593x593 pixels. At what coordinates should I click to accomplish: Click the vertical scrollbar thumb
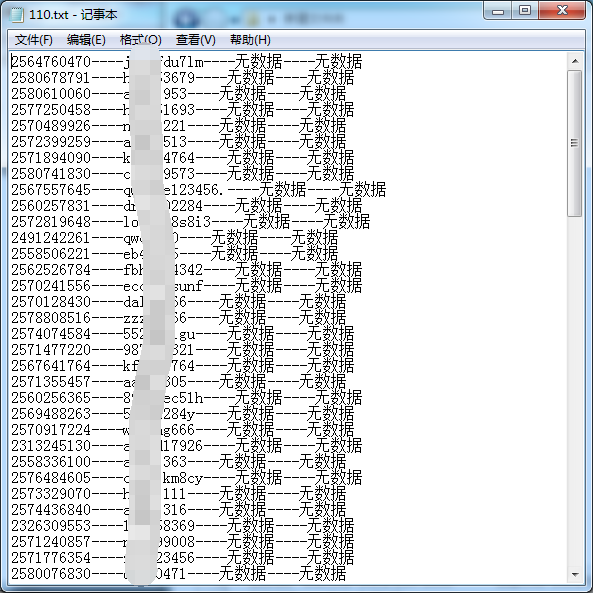[575, 143]
